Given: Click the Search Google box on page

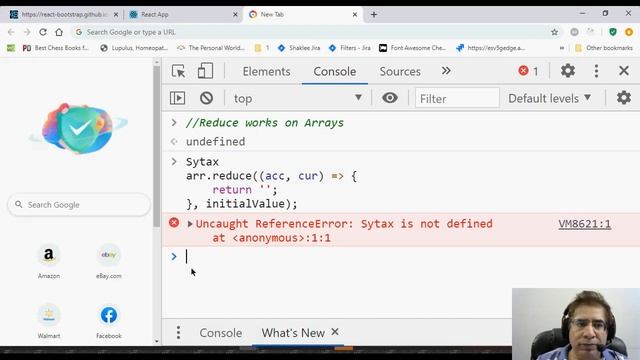Looking at the screenshot, I should click(x=79, y=204).
